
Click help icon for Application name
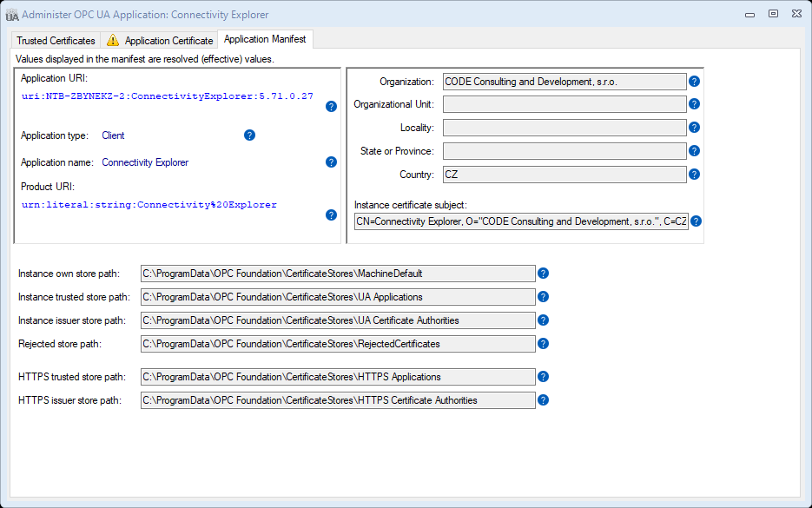tap(331, 162)
